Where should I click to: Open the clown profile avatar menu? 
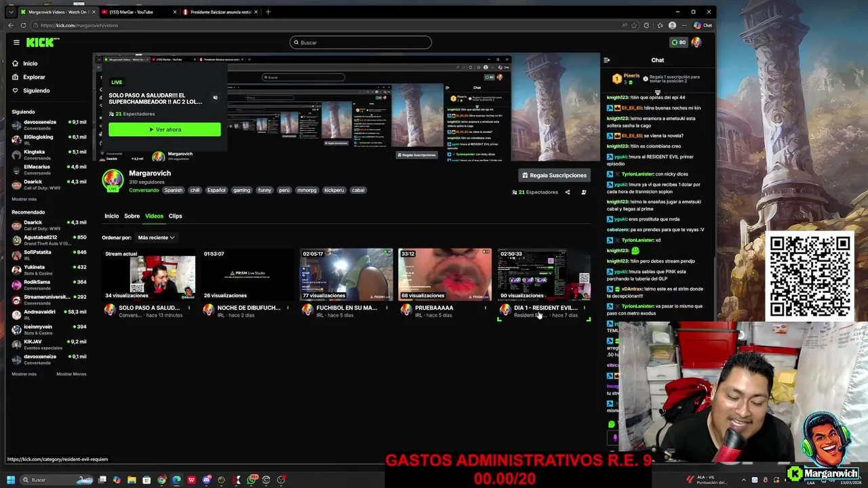696,42
